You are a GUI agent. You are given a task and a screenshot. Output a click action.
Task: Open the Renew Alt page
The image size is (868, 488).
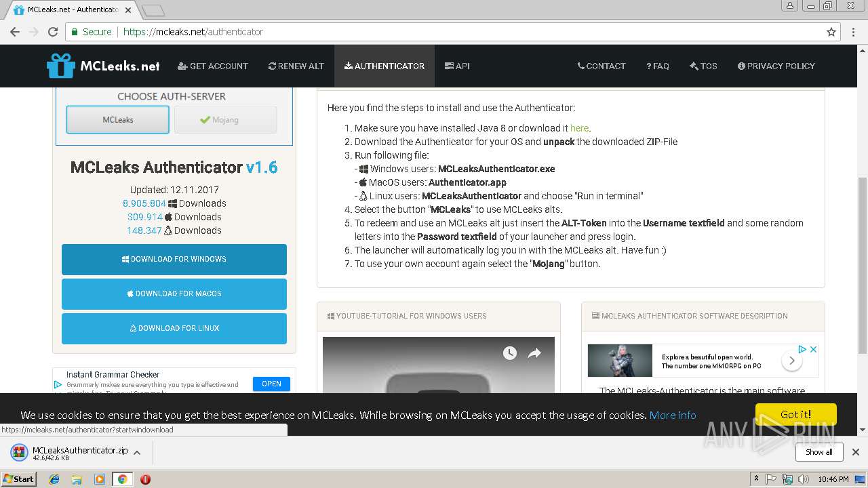(296, 66)
